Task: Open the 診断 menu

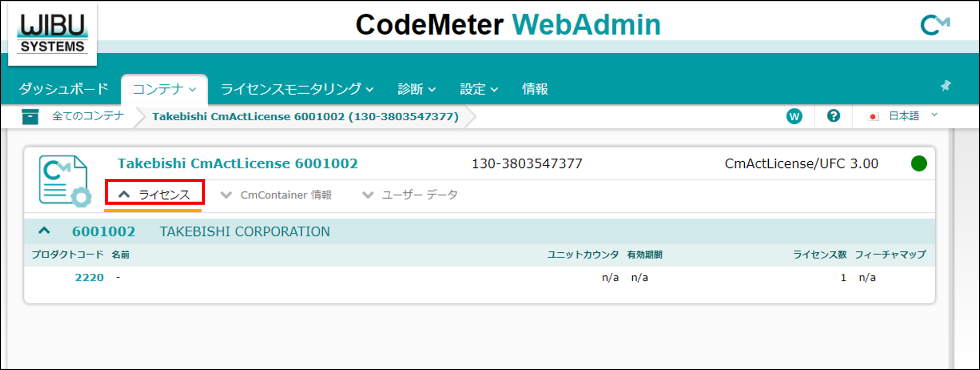Action: pos(416,89)
